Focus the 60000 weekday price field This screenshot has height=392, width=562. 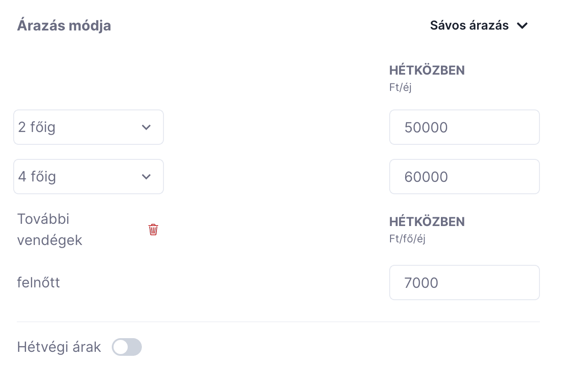click(464, 177)
